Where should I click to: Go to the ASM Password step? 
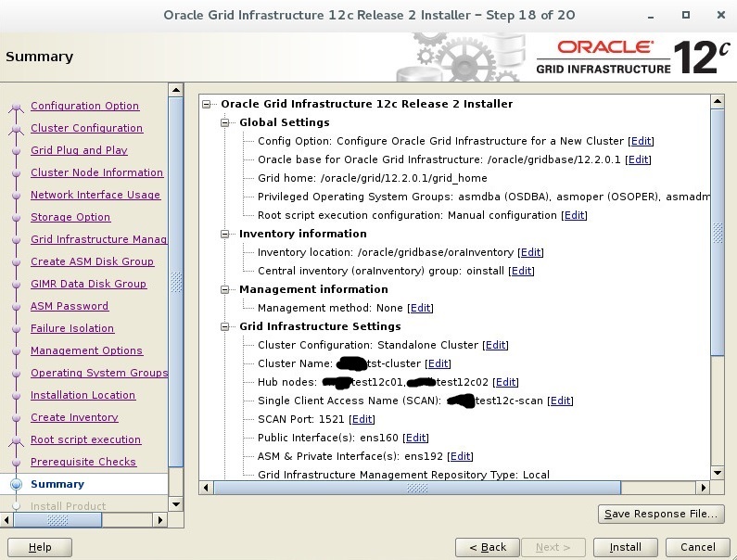point(70,306)
